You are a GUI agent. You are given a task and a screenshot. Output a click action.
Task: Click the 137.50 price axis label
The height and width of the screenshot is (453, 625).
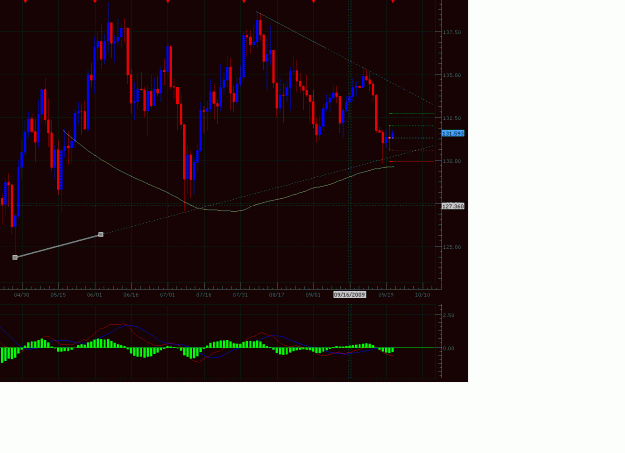coord(452,32)
